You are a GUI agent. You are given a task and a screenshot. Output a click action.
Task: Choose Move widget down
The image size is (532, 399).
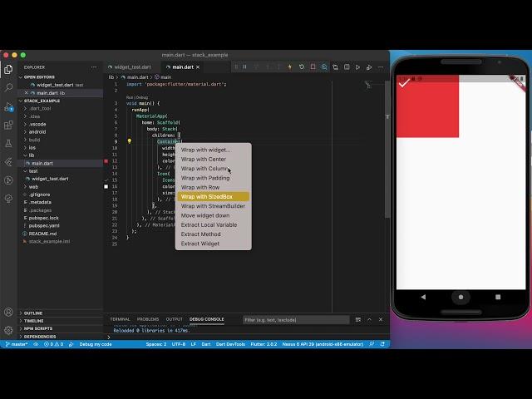(213, 215)
